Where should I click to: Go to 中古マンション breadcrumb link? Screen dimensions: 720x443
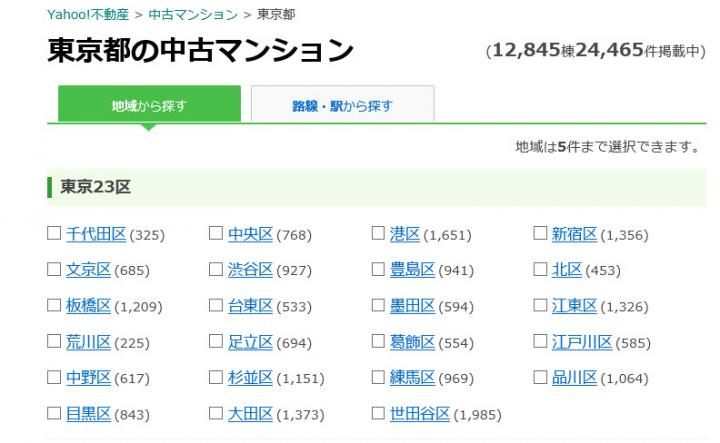tap(192, 15)
